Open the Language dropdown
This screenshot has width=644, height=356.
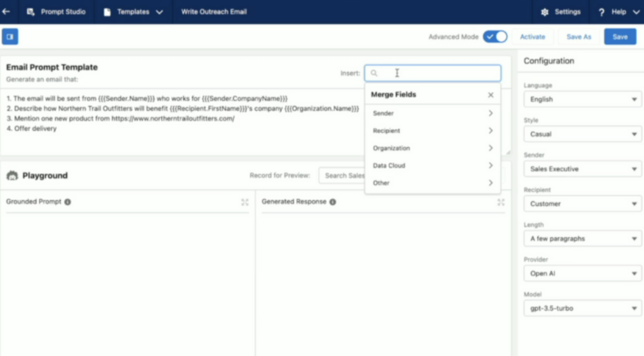point(582,99)
